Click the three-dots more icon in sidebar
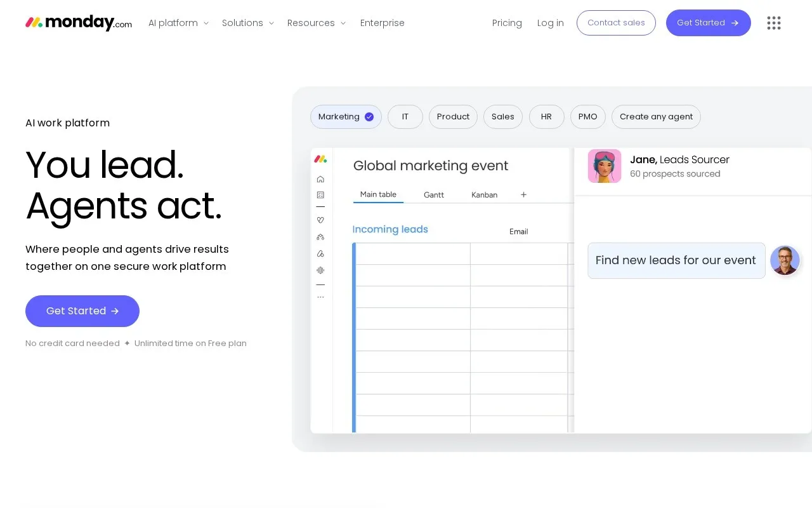Viewport: 812px width, 508px height. (320, 297)
